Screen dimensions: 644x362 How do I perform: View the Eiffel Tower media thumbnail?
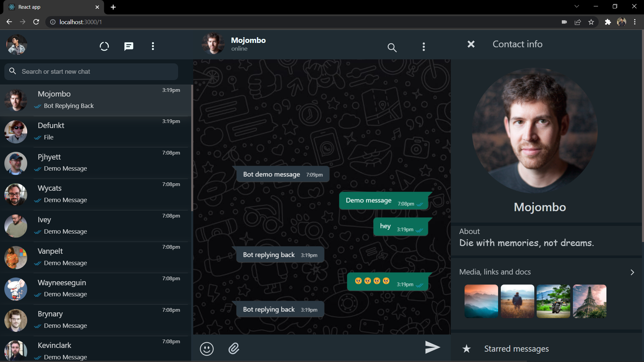(x=589, y=301)
